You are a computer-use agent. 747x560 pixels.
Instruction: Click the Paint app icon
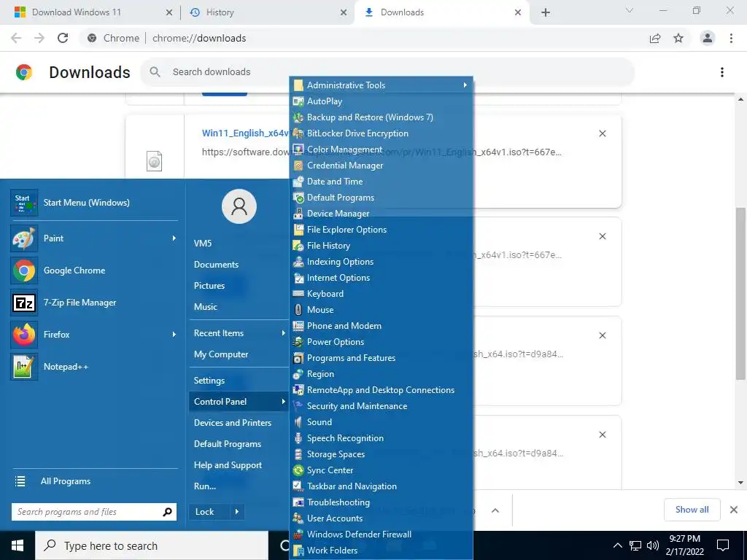pos(24,238)
